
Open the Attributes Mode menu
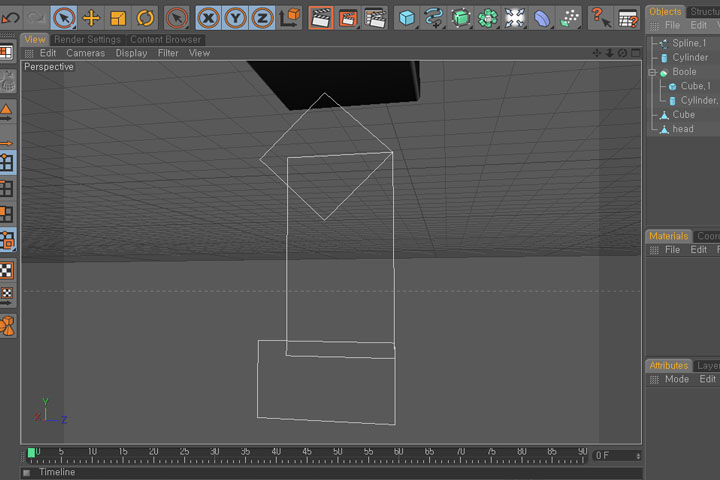(677, 379)
